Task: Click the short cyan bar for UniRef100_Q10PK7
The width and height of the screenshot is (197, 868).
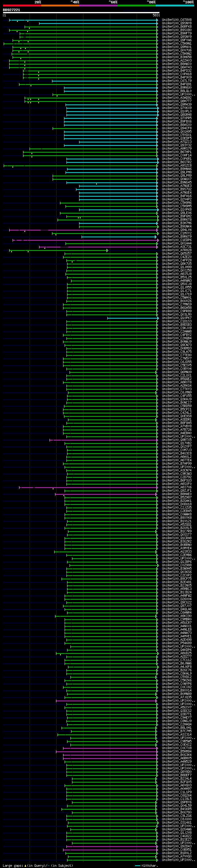Action: (x=133, y=318)
